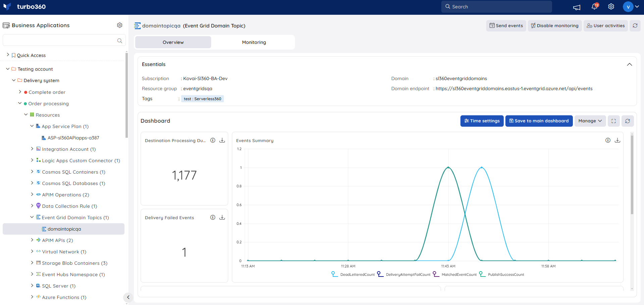Click Disable monitoring button
Viewport: 644px width, 305px height.
pos(555,25)
